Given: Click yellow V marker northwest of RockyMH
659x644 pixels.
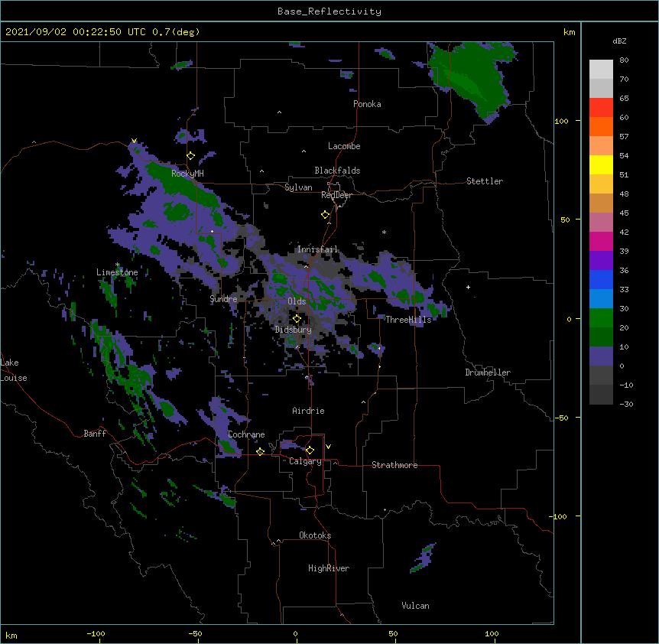Looking at the screenshot, I should click(x=134, y=141).
